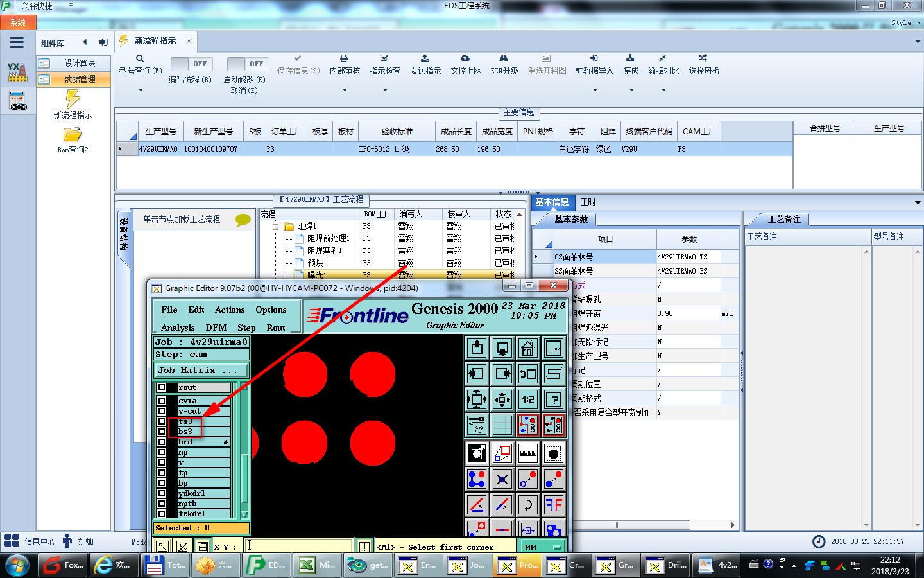Open the Style dropdown at top right
924x578 pixels.
[905, 22]
